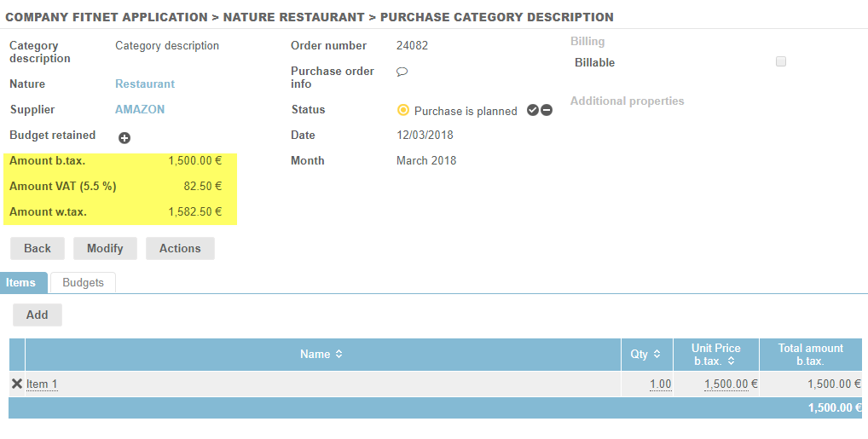
Task: Sort items by Unit Price b.tax. arrows
Action: coord(732,361)
